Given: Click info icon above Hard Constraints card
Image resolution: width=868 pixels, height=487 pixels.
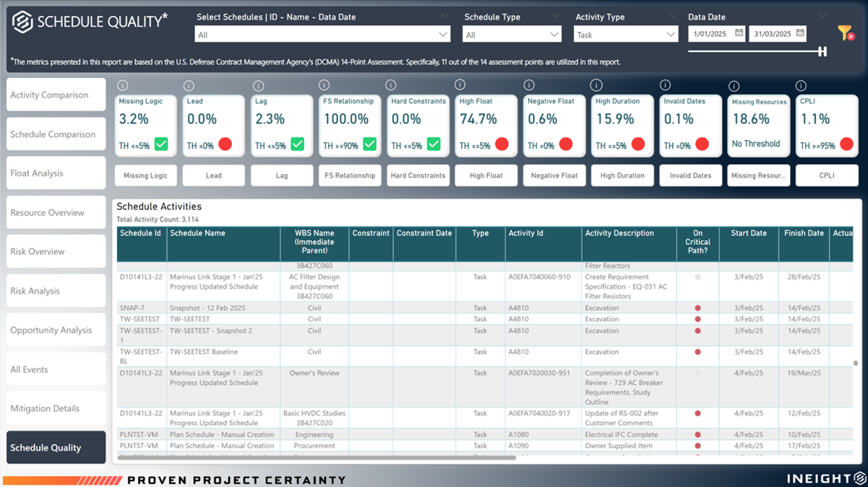Looking at the screenshot, I should coord(391,85).
